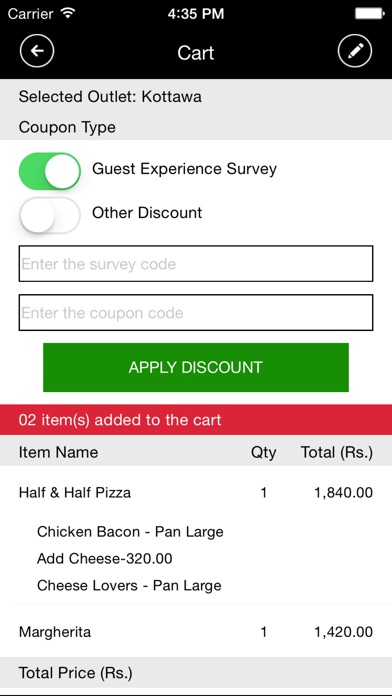The width and height of the screenshot is (392, 696).
Task: Tap the Wi-Fi status icon
Action: 67,13
